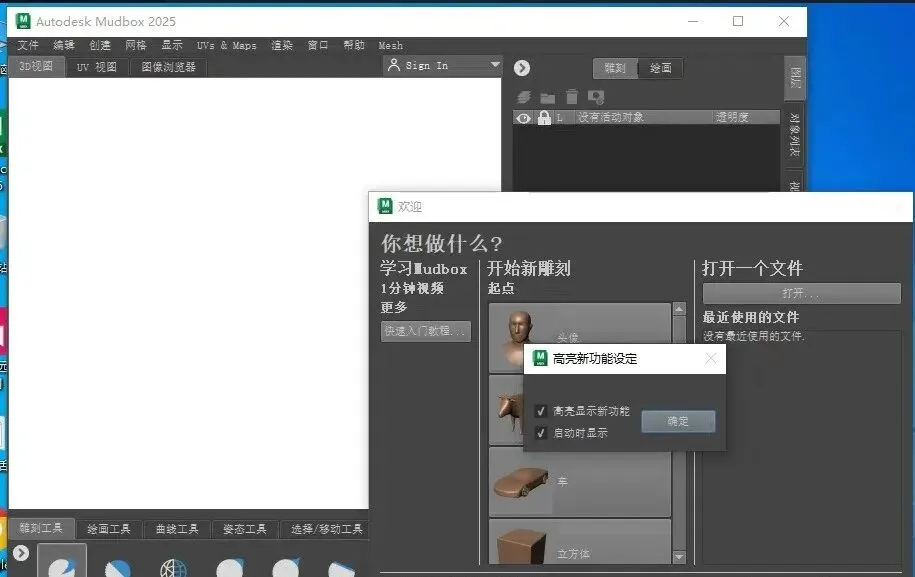The width and height of the screenshot is (915, 577).
Task: Open the 创建 menu
Action: coord(100,45)
